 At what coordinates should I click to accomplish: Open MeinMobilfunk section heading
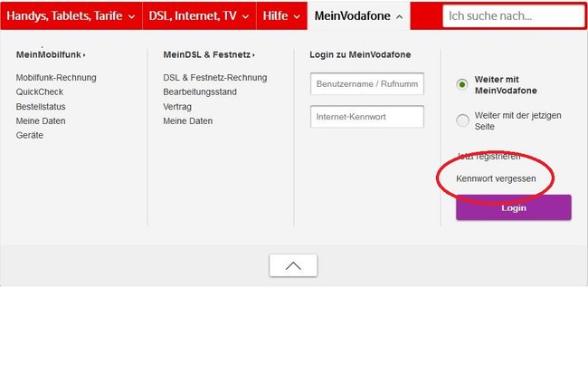pos(51,55)
